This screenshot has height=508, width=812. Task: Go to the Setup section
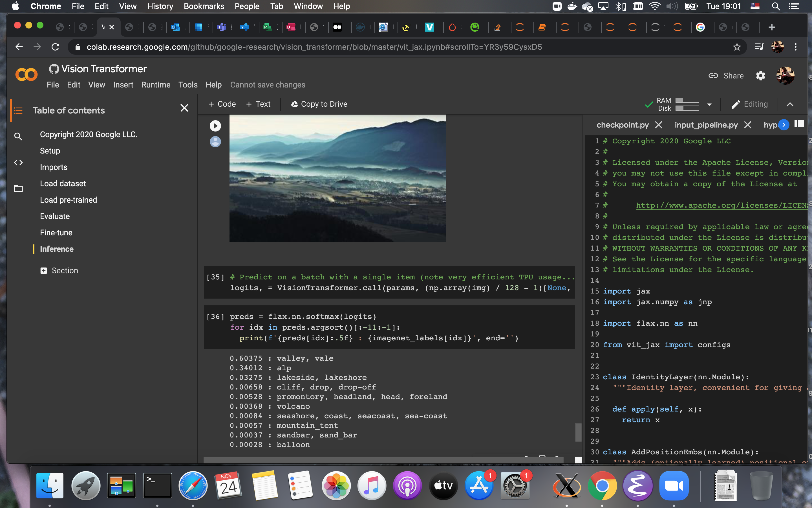(50, 151)
